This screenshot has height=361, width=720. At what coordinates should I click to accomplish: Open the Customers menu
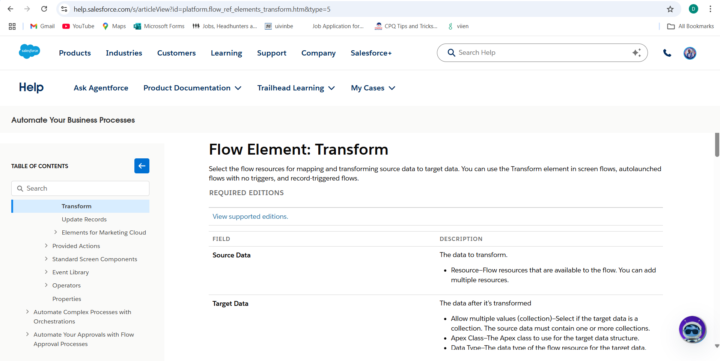pyautogui.click(x=176, y=53)
